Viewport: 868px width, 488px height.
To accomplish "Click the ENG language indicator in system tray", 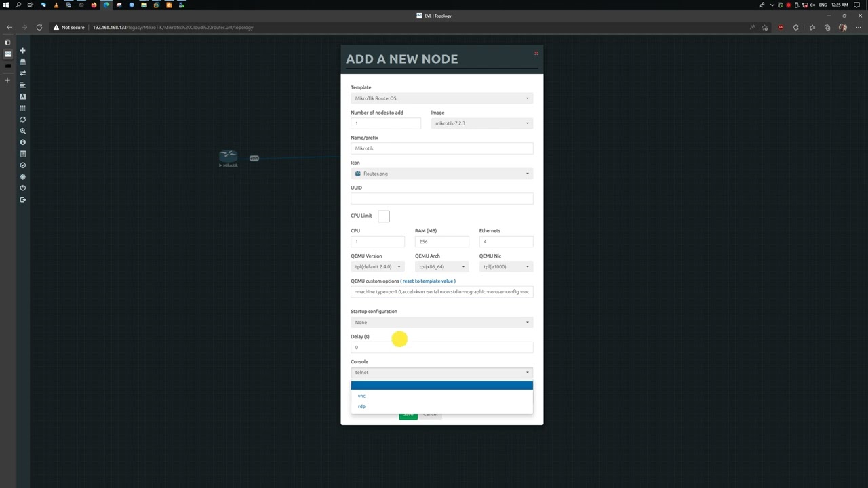I will click(x=823, y=5).
